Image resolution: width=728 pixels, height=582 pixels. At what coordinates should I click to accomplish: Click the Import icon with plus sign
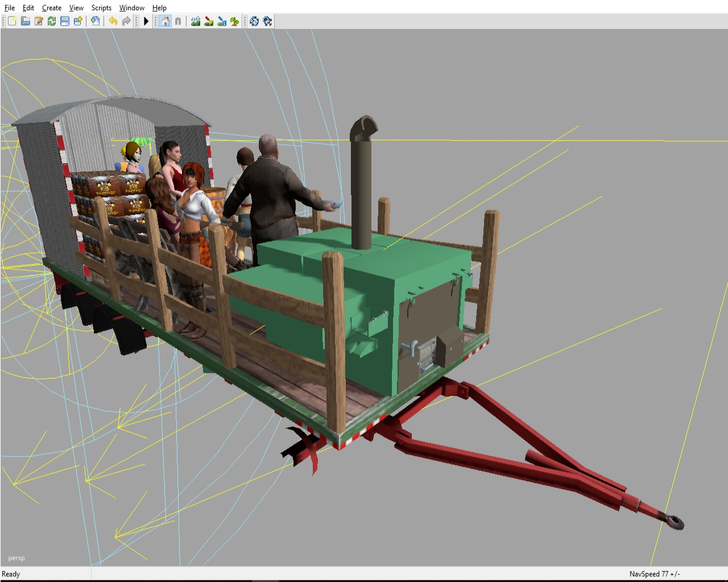[x=95, y=21]
